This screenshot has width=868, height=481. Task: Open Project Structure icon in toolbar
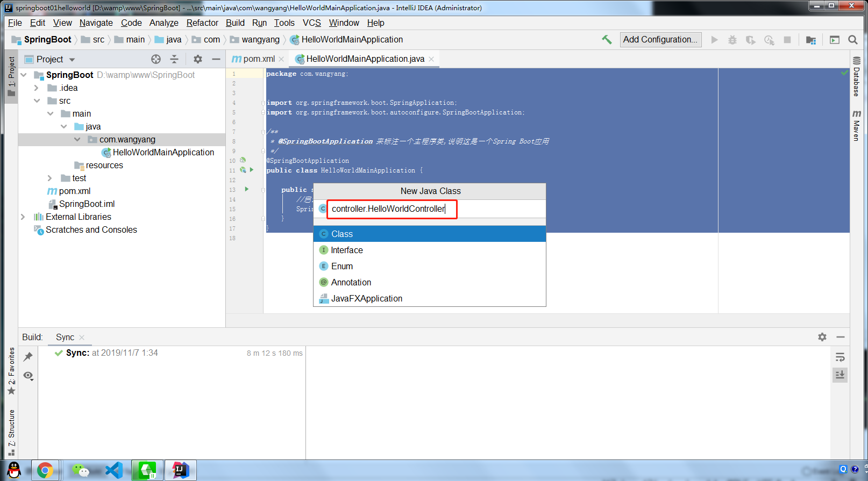[x=811, y=40]
